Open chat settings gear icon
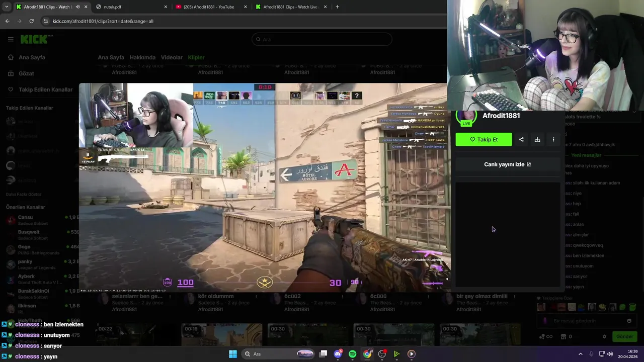The image size is (644, 362). point(604,336)
